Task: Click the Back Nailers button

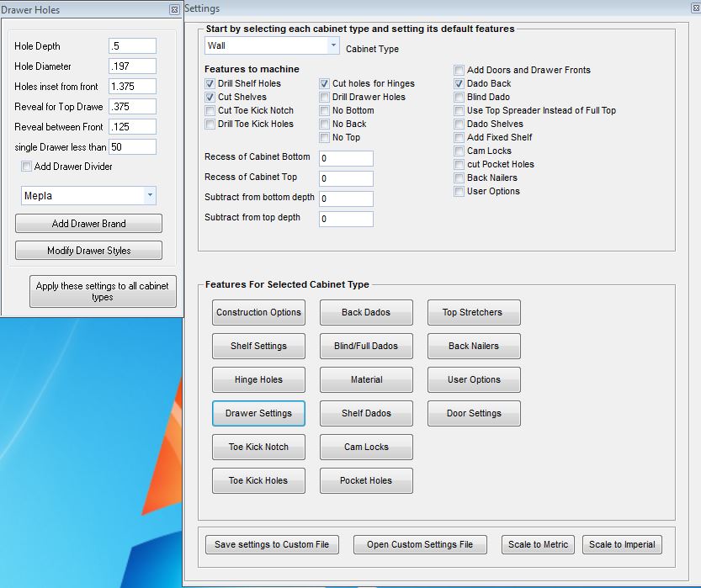Action: coord(474,346)
